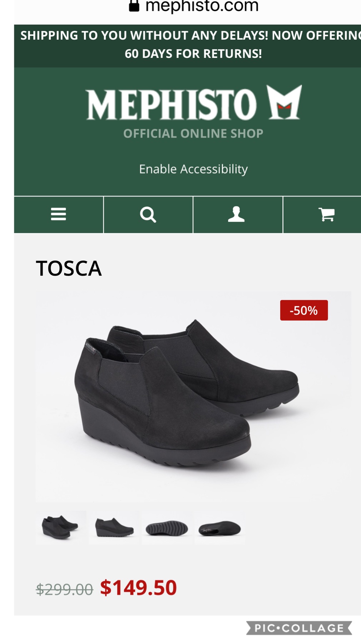Tap the PicCollage watermark

[299, 628]
